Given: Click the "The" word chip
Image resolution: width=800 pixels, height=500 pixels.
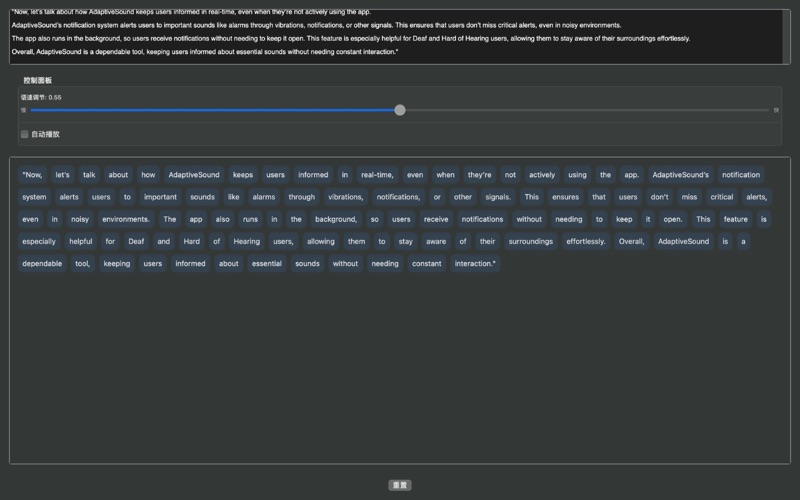Looking at the screenshot, I should (170, 219).
